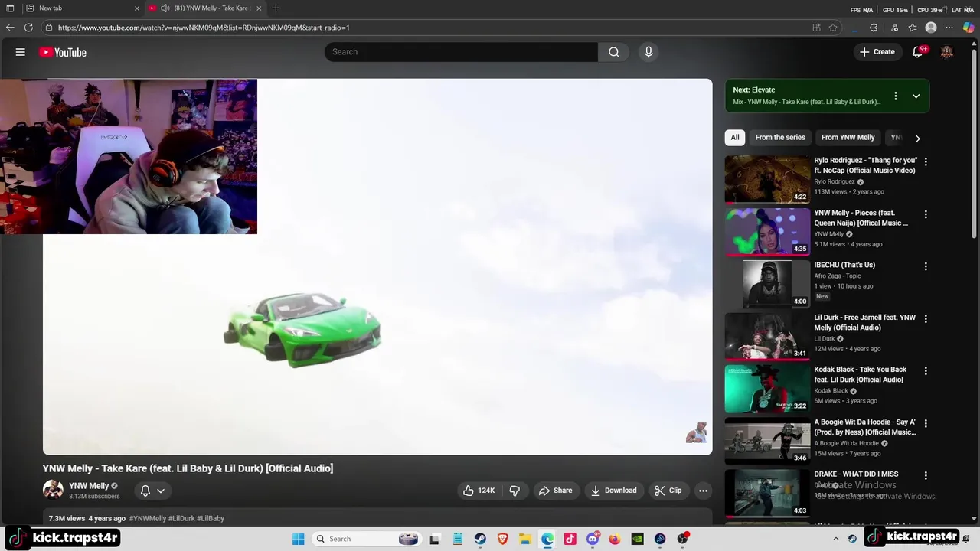Add a new browser tab
The width and height of the screenshot is (980, 551).
(x=276, y=8)
